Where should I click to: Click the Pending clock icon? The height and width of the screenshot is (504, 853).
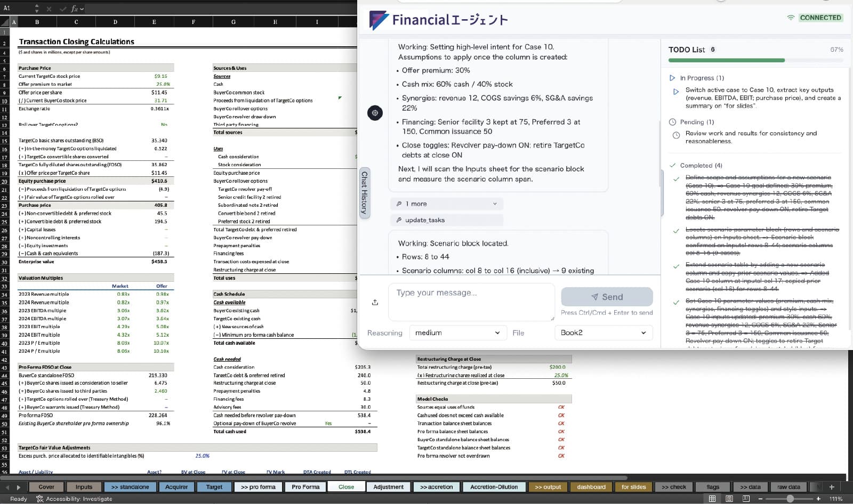[672, 122]
